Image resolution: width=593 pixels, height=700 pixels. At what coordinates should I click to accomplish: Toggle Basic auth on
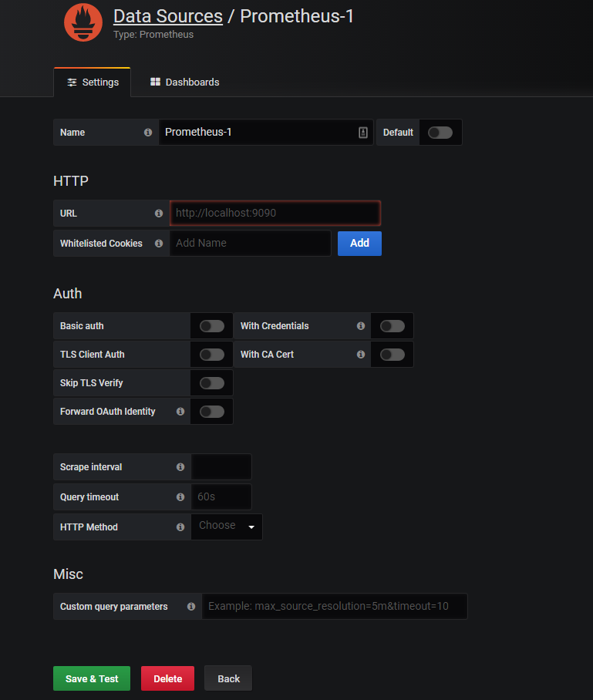pyautogui.click(x=211, y=326)
